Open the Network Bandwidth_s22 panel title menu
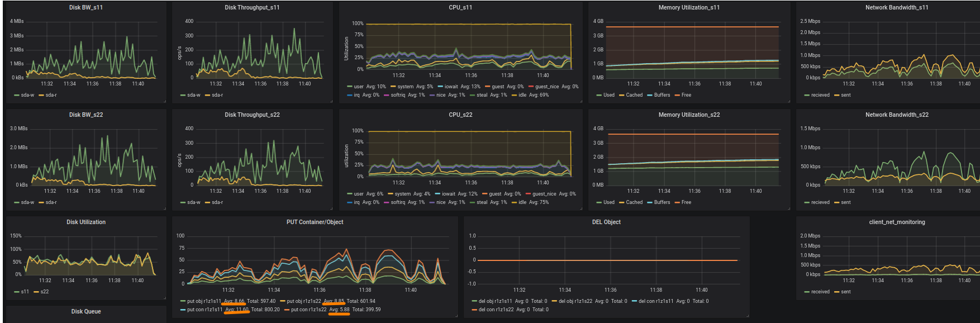Viewport: 980px width, 323px height. [897, 115]
